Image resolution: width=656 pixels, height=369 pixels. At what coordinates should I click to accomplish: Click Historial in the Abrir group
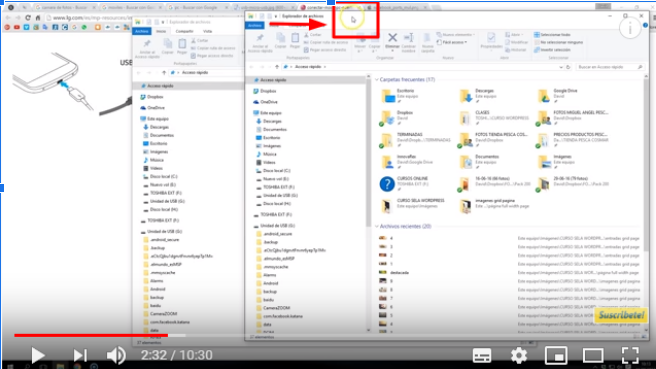515,50
